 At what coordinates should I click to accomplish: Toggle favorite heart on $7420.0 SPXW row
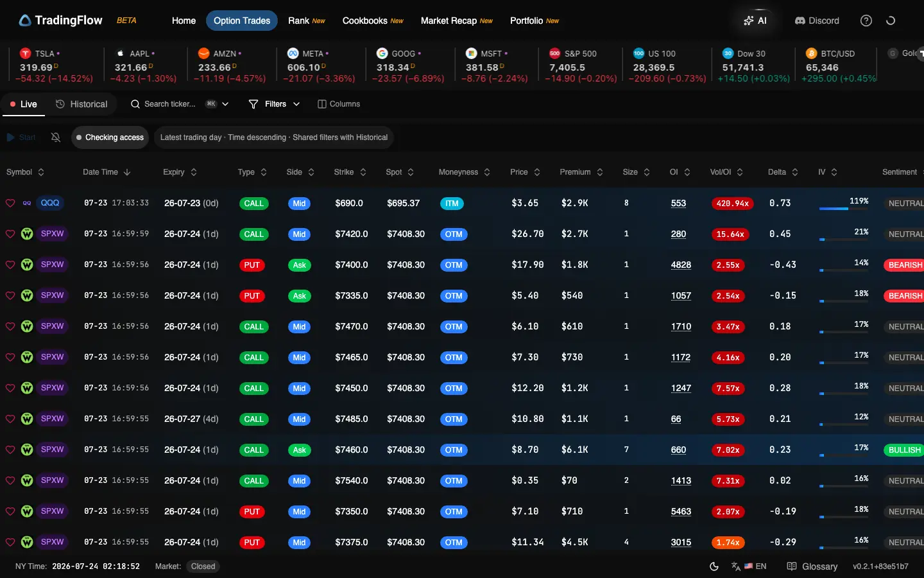click(x=10, y=234)
